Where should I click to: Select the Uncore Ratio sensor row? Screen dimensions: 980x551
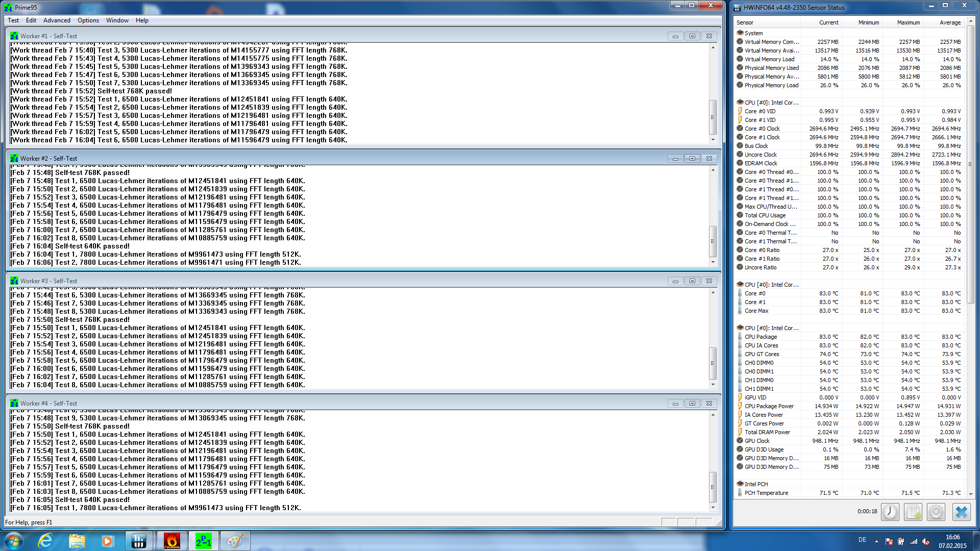(x=849, y=267)
